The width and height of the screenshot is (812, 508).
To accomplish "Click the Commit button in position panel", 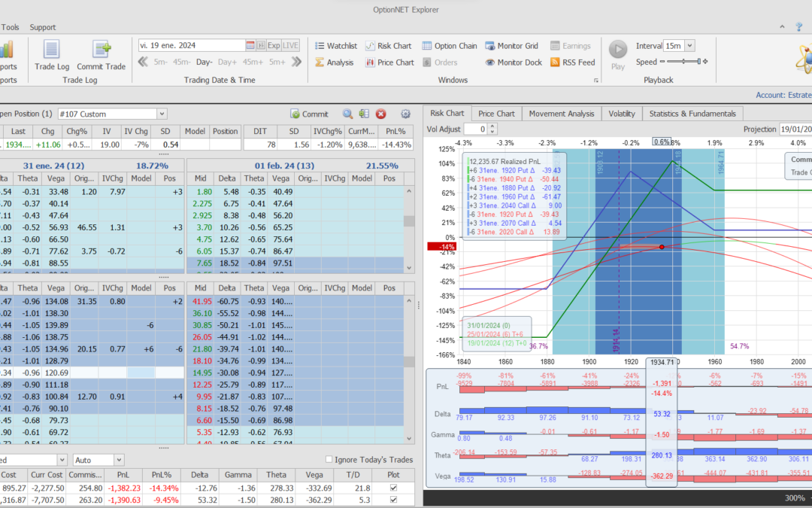I will [x=309, y=114].
